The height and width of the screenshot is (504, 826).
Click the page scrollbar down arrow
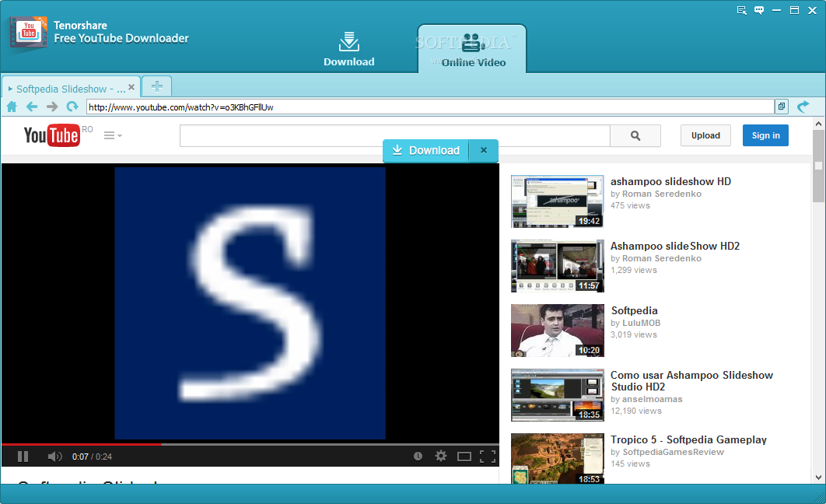point(818,478)
